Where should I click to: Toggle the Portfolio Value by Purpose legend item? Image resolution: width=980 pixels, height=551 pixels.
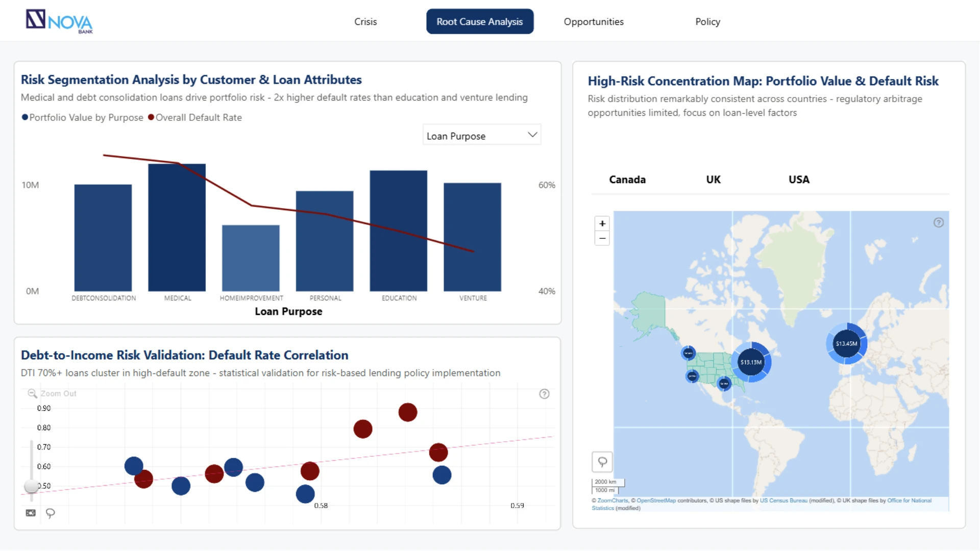(x=82, y=117)
